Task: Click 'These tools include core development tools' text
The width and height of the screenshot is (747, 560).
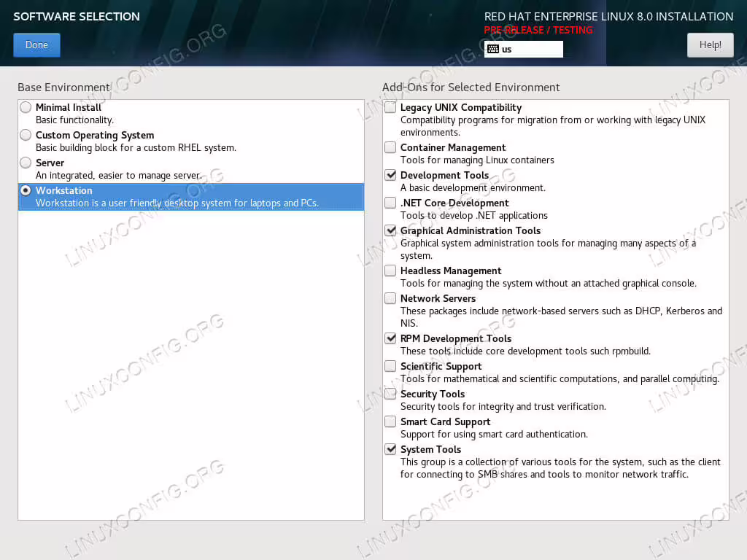Action: [525, 351]
